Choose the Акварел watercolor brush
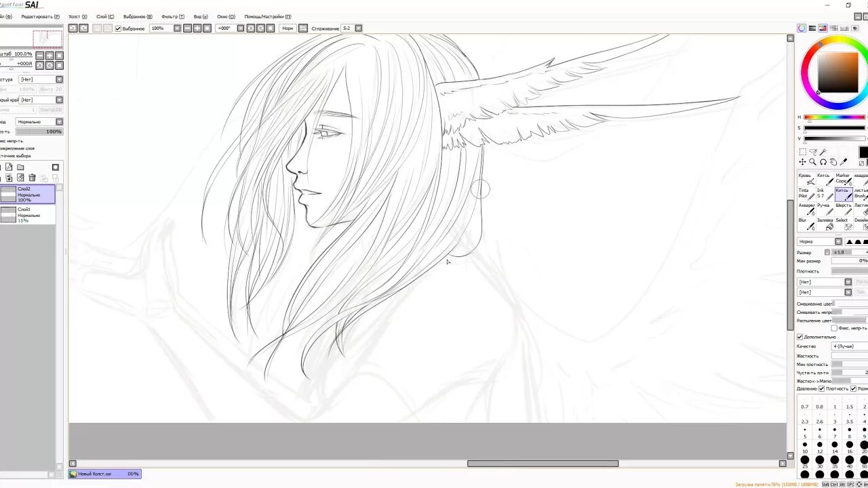Screen dimensions: 868x488 pos(806,209)
